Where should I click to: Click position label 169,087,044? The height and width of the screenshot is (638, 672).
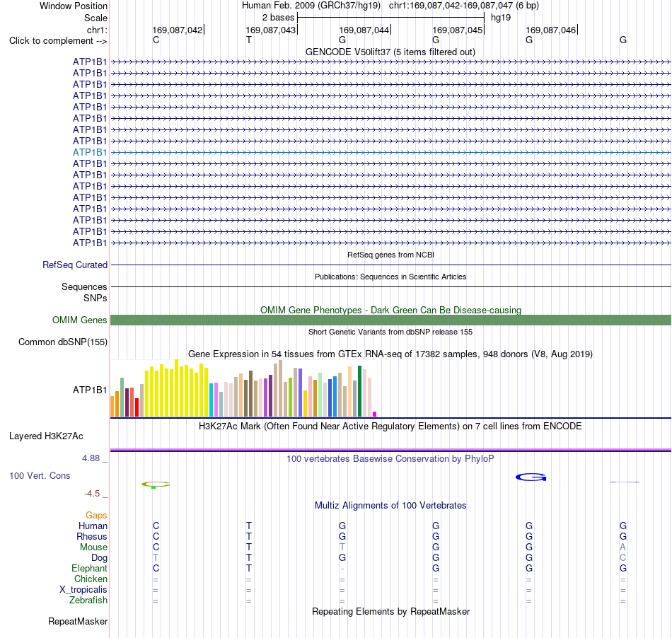(x=364, y=30)
